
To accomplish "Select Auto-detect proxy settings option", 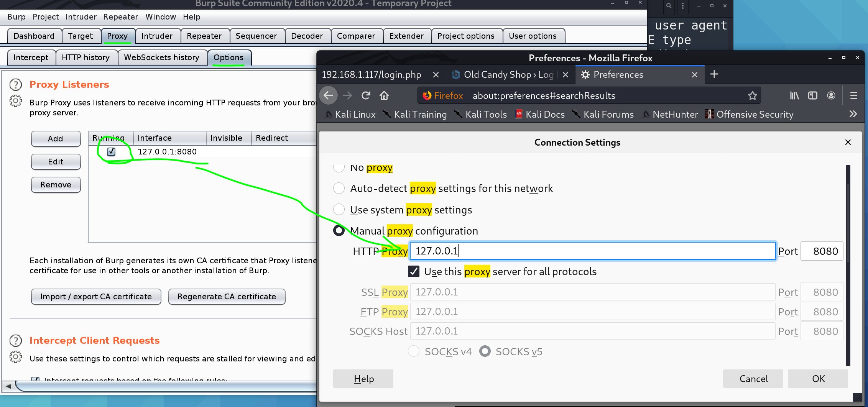I will (x=339, y=188).
